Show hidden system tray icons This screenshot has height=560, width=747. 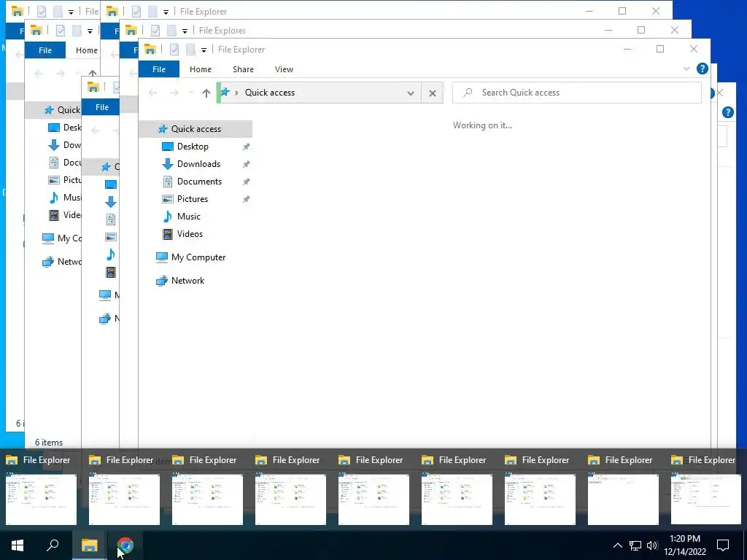pyautogui.click(x=617, y=545)
